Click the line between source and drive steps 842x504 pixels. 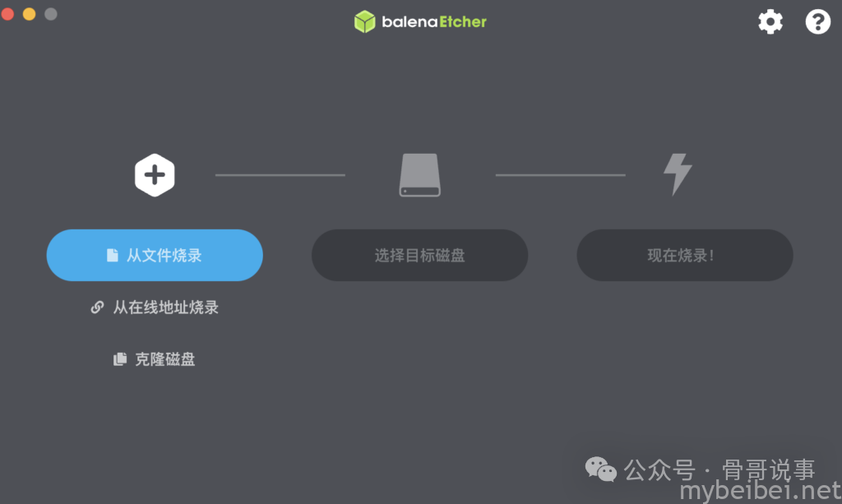(280, 175)
